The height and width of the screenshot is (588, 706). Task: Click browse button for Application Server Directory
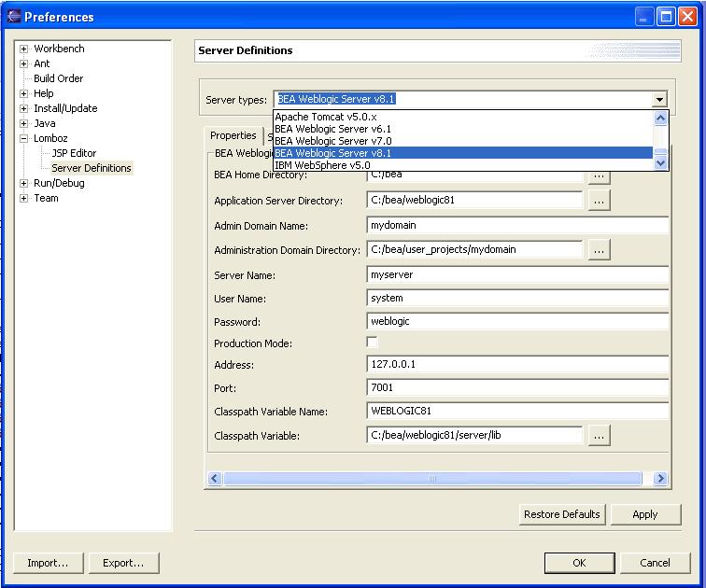[x=599, y=200]
